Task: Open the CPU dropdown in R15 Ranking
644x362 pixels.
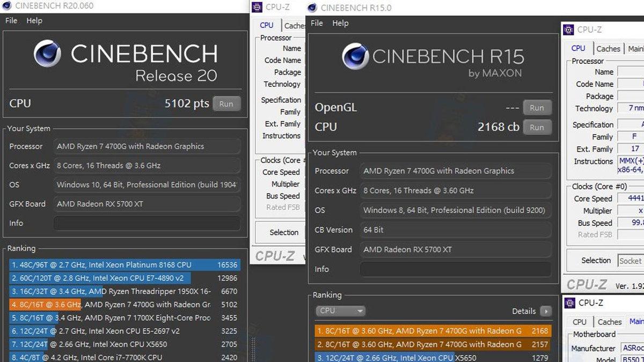Action: click(340, 311)
